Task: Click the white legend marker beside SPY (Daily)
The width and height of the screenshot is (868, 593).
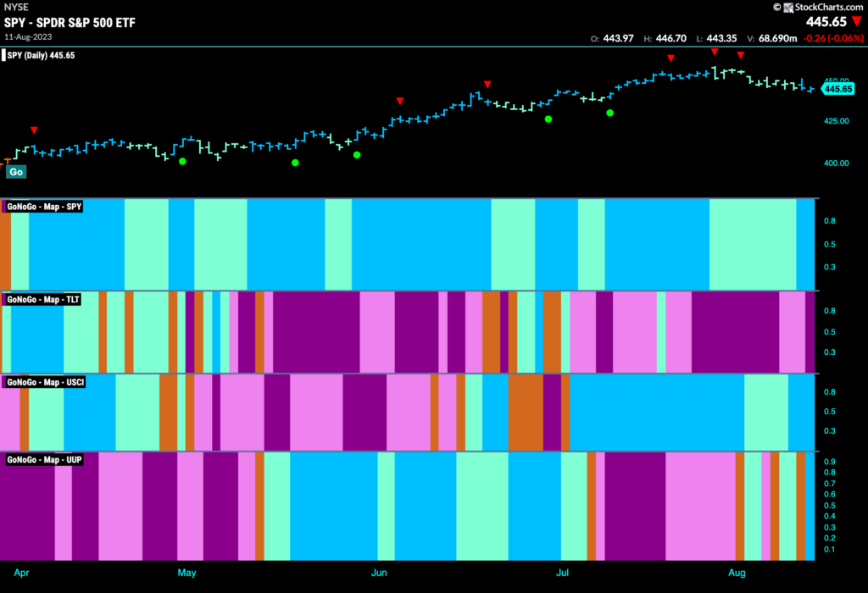Action: [x=3, y=55]
